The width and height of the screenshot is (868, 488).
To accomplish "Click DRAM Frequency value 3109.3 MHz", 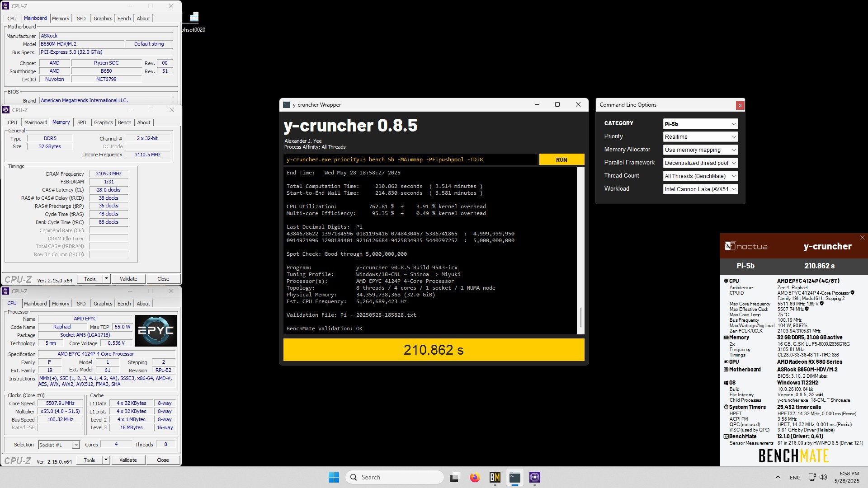I will [x=108, y=174].
